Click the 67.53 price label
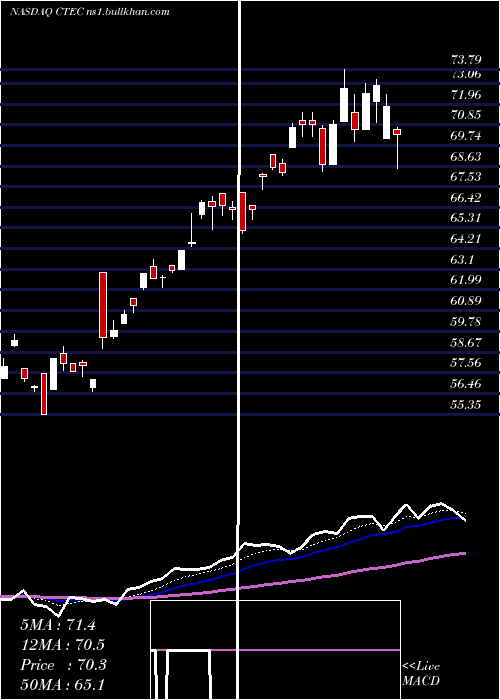This screenshot has width=500, height=700. (x=467, y=177)
